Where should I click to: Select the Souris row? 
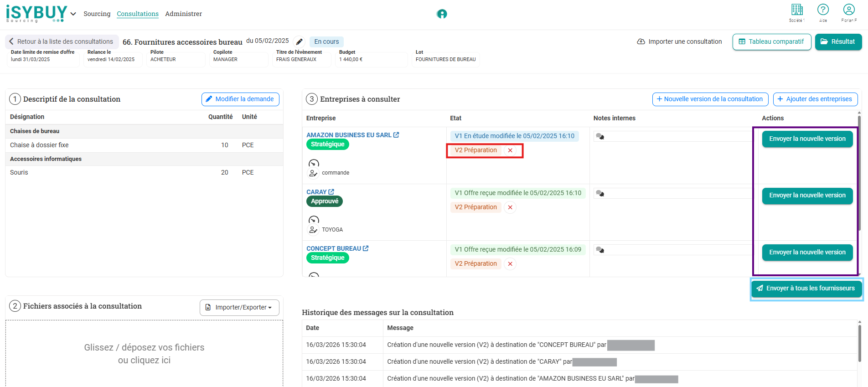click(144, 172)
